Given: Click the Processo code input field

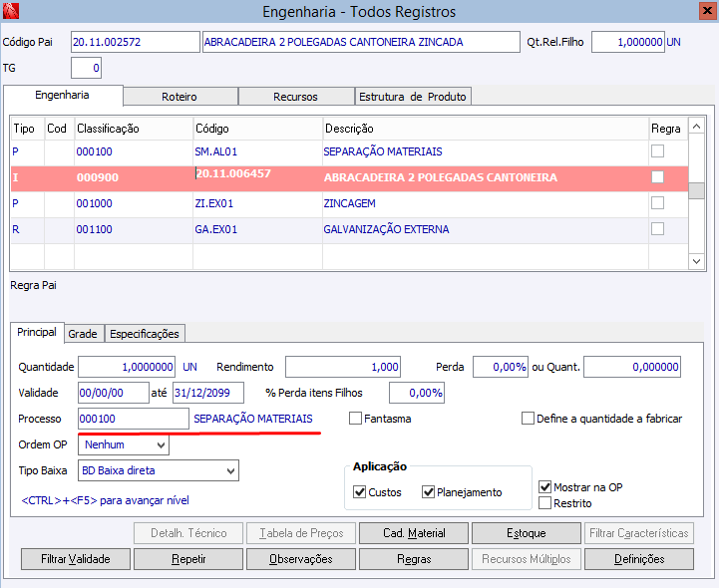Looking at the screenshot, I should 134,419.
